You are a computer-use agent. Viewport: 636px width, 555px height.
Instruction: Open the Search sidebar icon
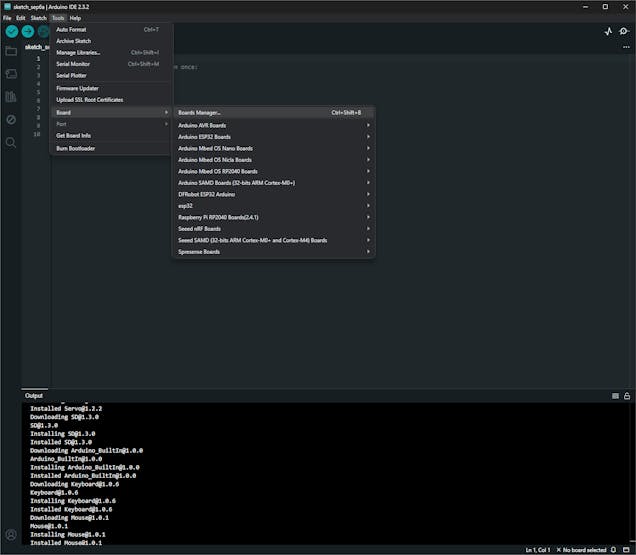pos(11,143)
